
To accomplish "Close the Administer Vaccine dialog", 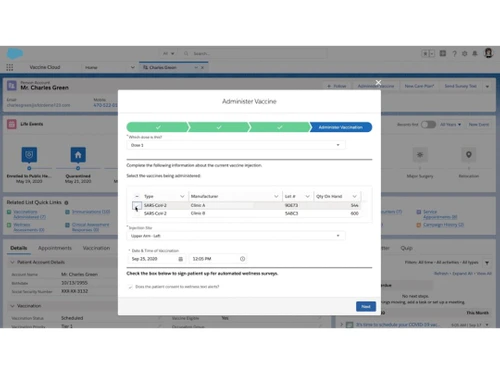I will tap(378, 82).
